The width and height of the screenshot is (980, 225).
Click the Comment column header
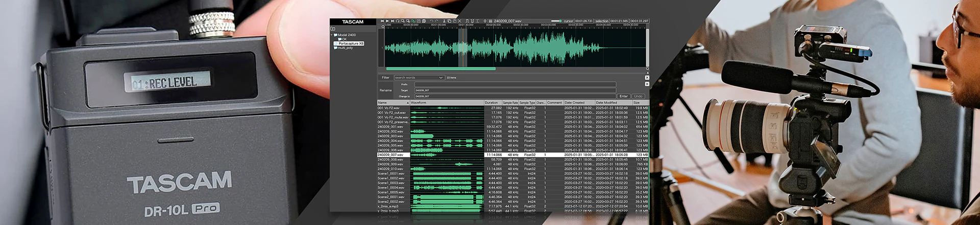coord(554,103)
